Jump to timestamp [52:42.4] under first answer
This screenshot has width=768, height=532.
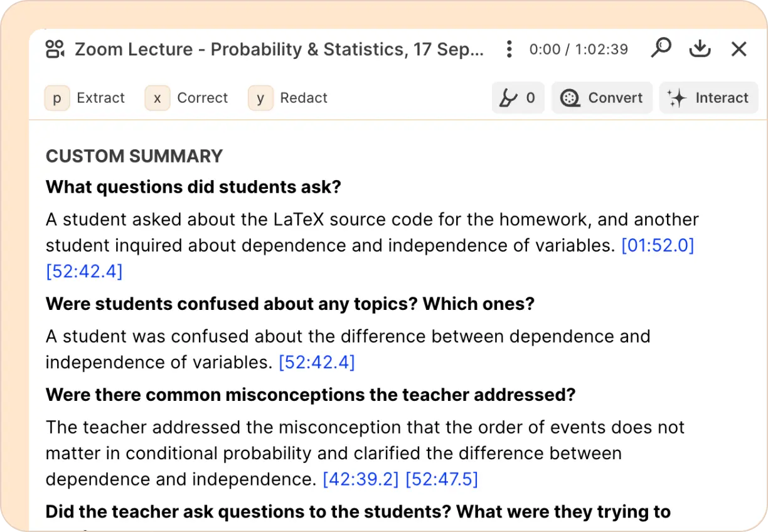pyautogui.click(x=84, y=271)
